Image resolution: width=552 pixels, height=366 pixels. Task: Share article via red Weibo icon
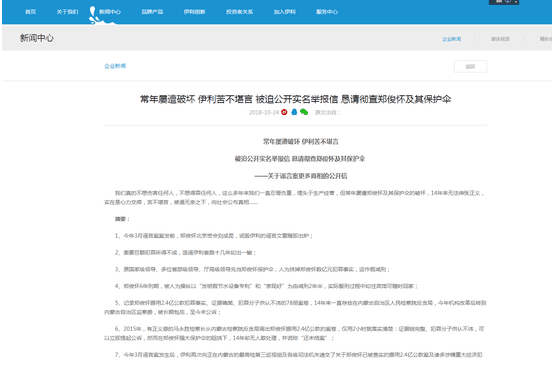(x=284, y=112)
